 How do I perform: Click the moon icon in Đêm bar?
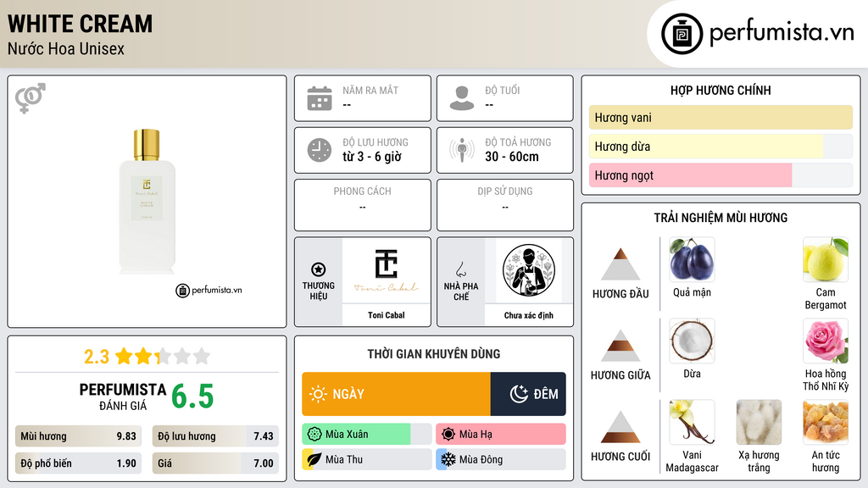[x=519, y=394]
